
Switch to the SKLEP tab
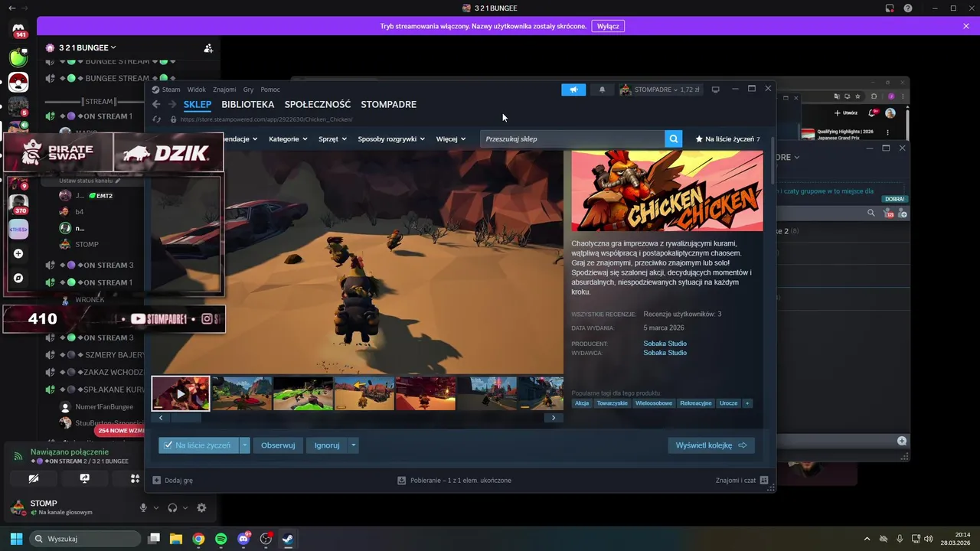pyautogui.click(x=198, y=104)
